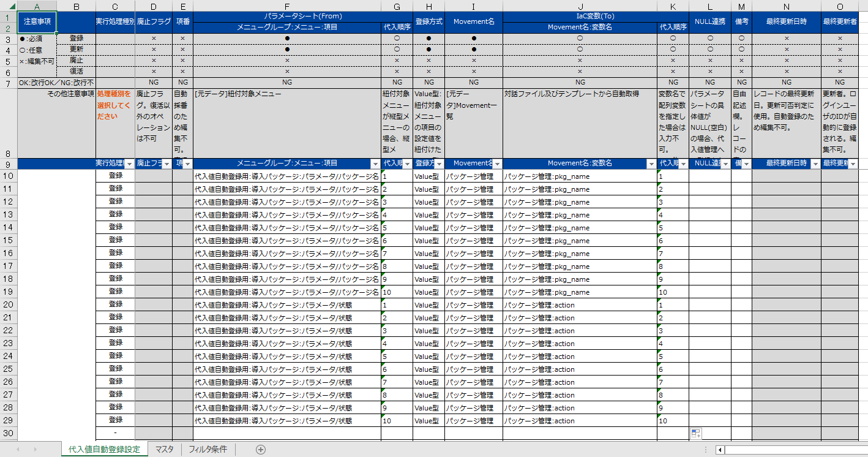Switch to the フィルタ条件 sheet tab
Viewport: 868px width, 457px height.
(x=208, y=450)
